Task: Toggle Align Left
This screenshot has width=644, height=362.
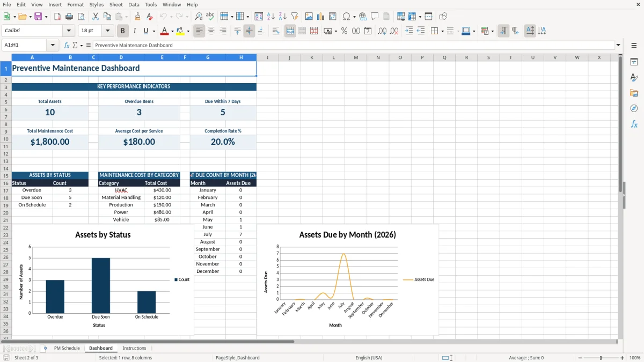Action: 199,31
